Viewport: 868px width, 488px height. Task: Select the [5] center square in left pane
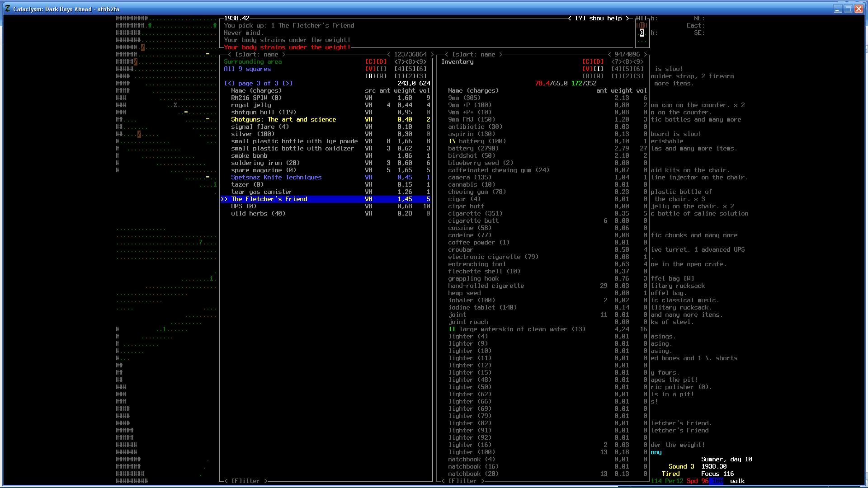point(410,69)
